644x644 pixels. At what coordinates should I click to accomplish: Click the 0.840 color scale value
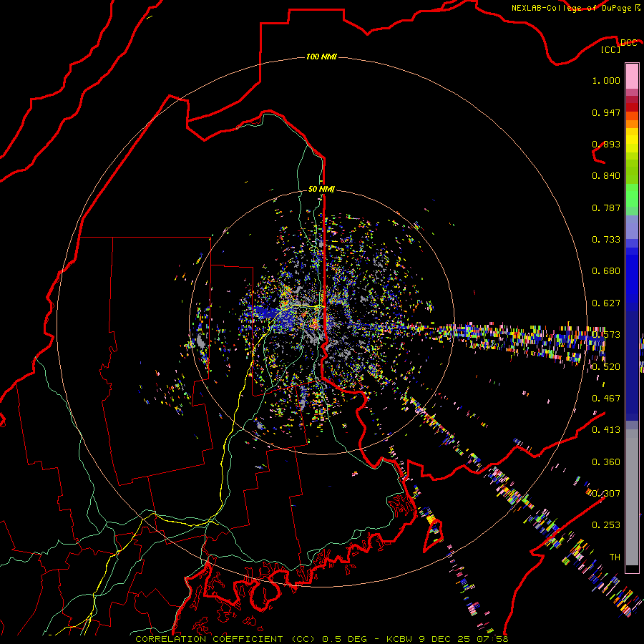(606, 176)
